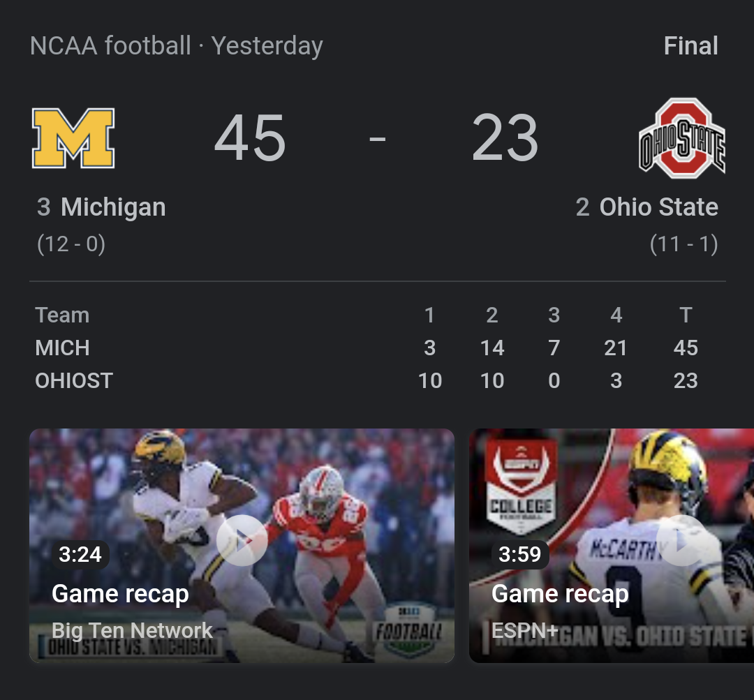
Task: Play the ESPN+ game recap video
Action: 681,540
